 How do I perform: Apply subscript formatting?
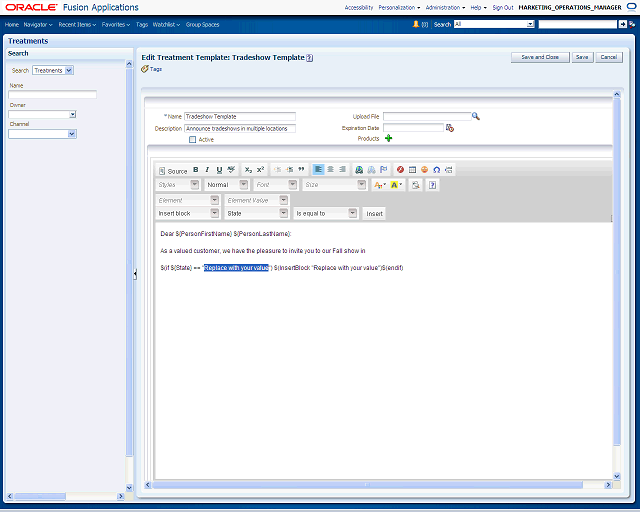[x=248, y=170]
